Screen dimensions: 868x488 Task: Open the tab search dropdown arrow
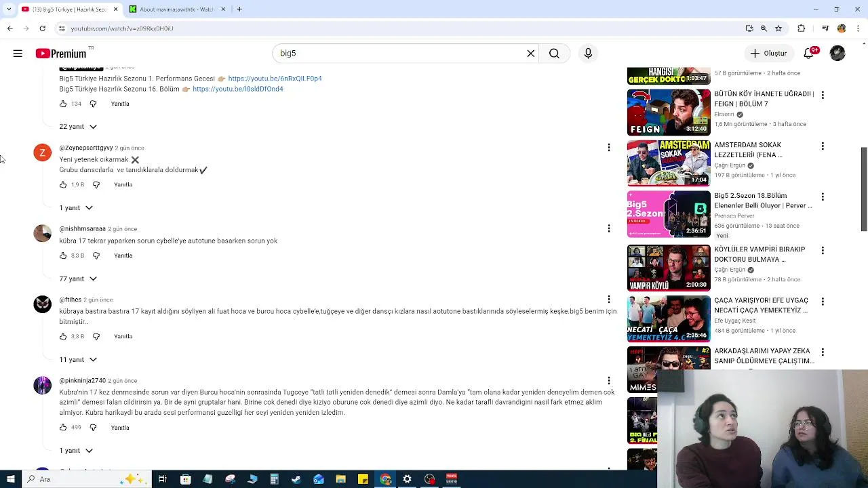(x=8, y=9)
